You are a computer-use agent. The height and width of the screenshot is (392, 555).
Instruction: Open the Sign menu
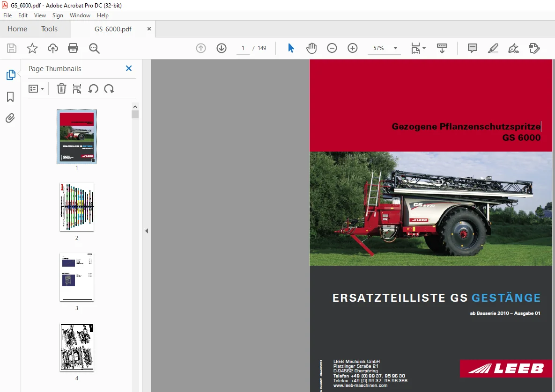point(58,15)
